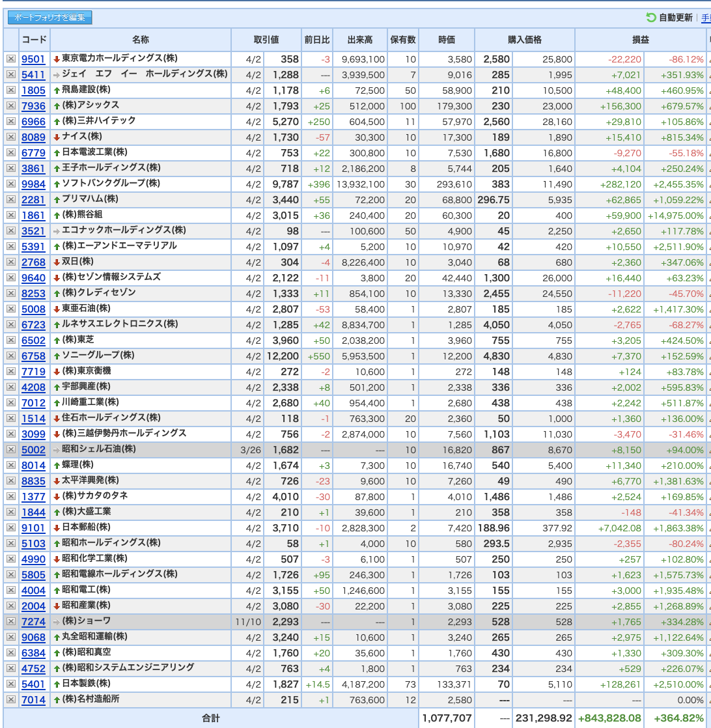Click the 損益 column header
Image resolution: width=711 pixels, height=728 pixels.
(x=641, y=40)
